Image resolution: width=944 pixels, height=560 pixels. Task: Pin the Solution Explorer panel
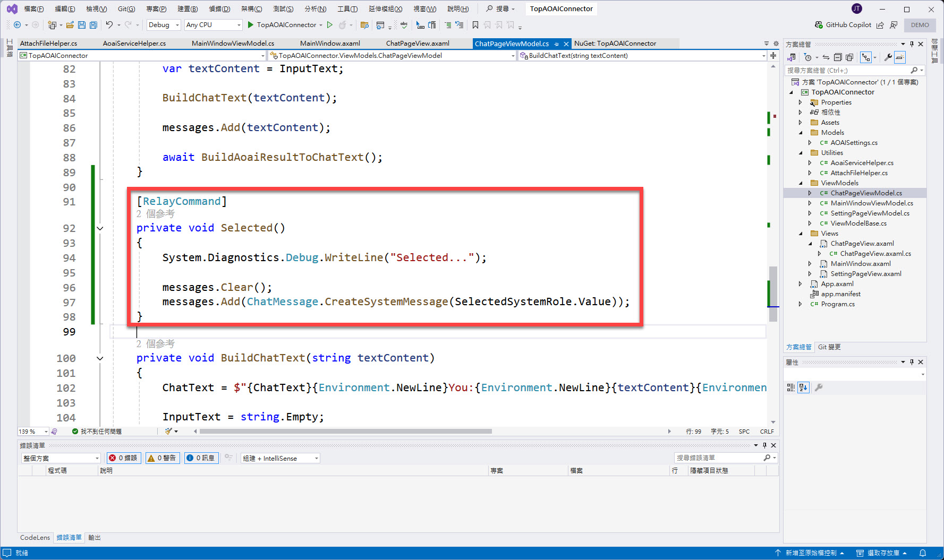click(912, 44)
